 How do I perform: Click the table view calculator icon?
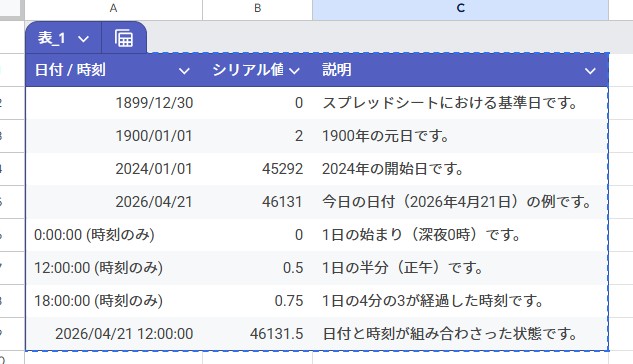point(124,38)
